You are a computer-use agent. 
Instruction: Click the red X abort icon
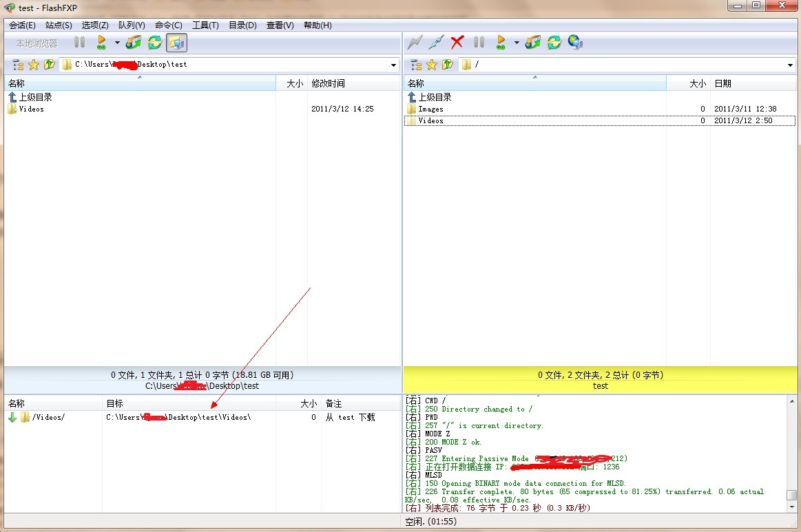coord(457,43)
